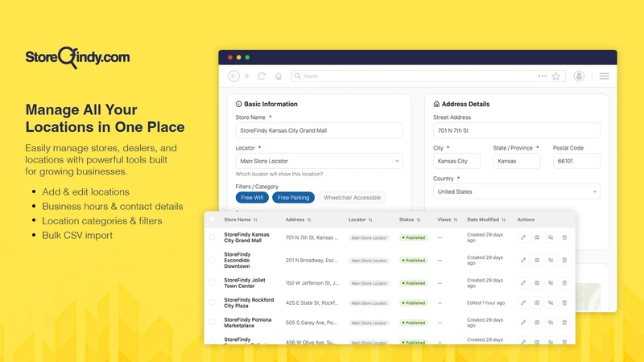
Task: Hide the Joliet Town Center store
Action: (x=551, y=283)
